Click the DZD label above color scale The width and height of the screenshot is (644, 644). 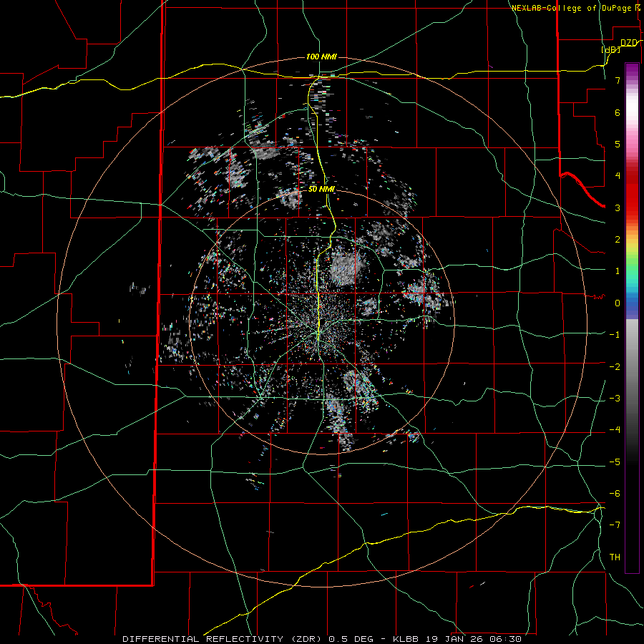pos(629,43)
